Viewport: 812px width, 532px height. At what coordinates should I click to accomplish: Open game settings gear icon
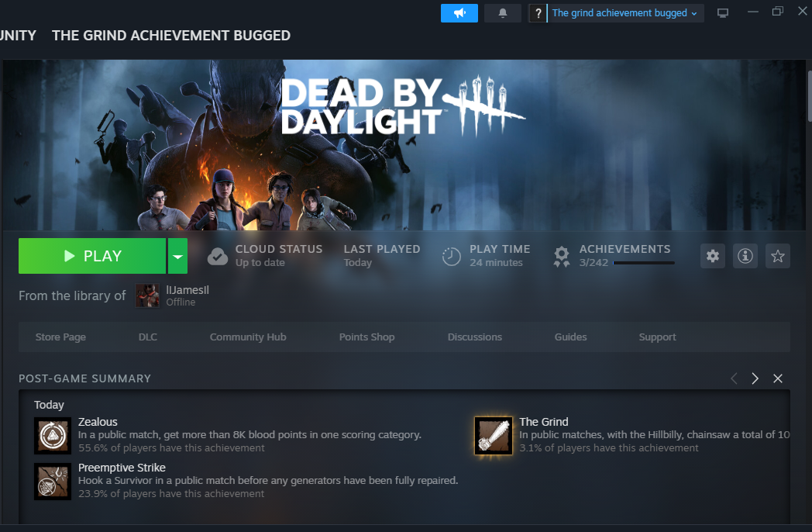tap(713, 256)
